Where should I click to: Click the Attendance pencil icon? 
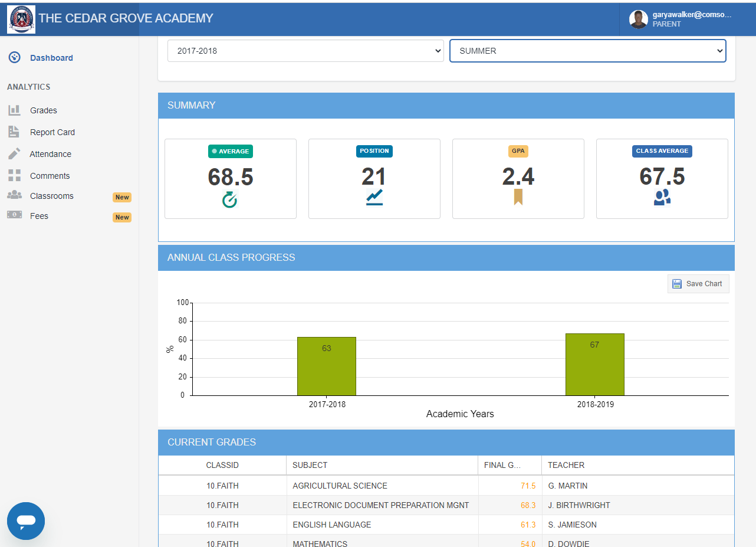14,154
